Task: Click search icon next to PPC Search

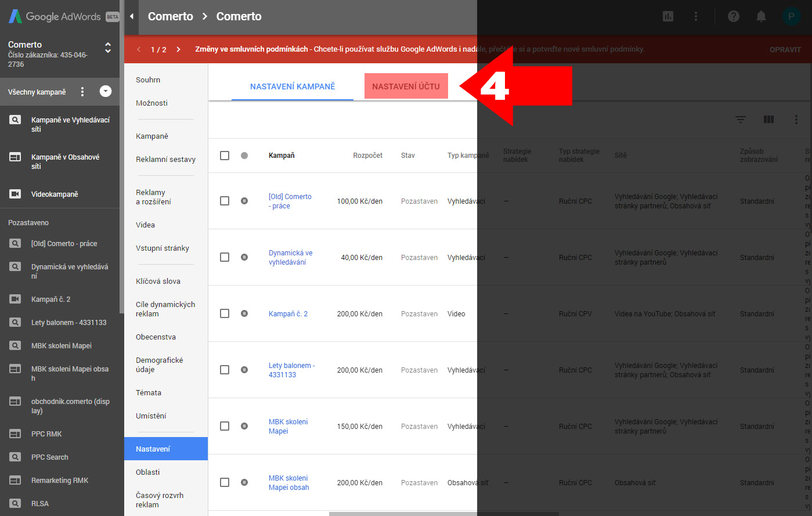Action: [16, 457]
